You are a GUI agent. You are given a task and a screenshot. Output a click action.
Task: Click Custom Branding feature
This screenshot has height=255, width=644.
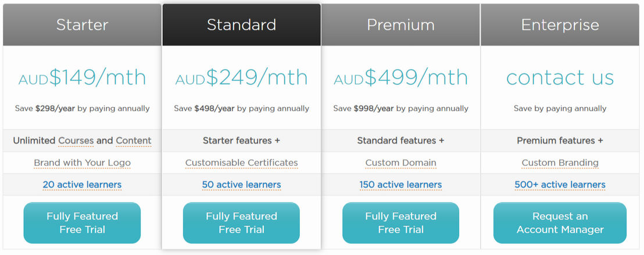pyautogui.click(x=560, y=163)
